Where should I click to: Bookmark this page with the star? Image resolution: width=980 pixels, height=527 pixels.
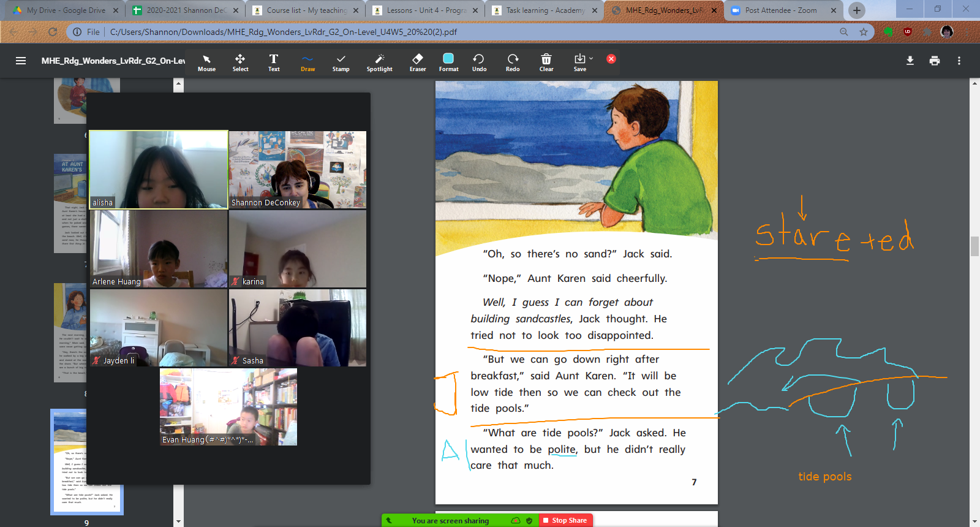pyautogui.click(x=864, y=32)
